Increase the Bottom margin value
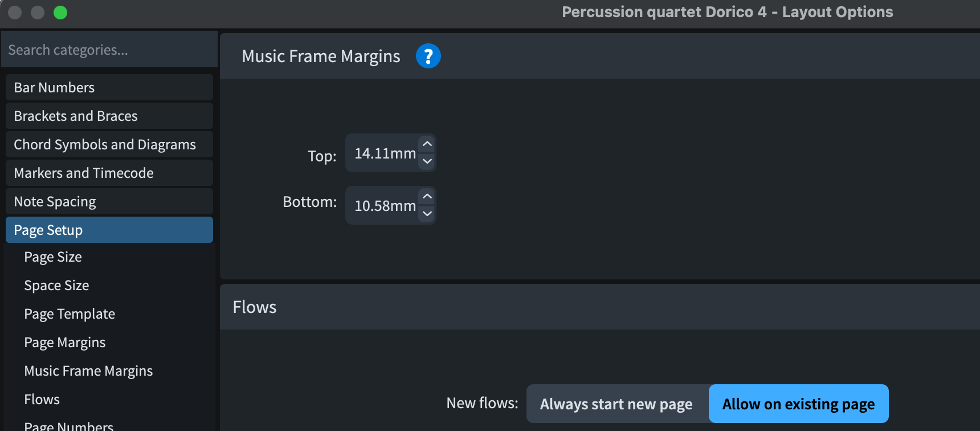Viewport: 980px width, 431px height. (x=427, y=197)
